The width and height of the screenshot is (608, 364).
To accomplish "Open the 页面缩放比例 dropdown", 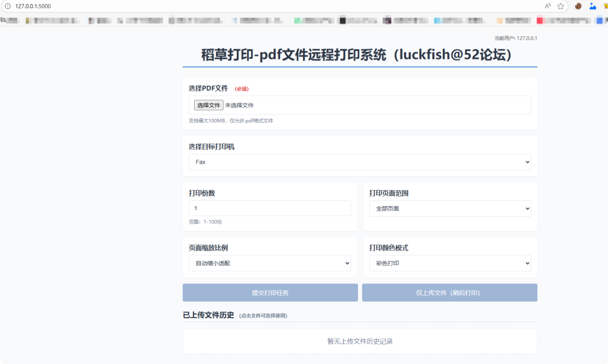I will (270, 263).
